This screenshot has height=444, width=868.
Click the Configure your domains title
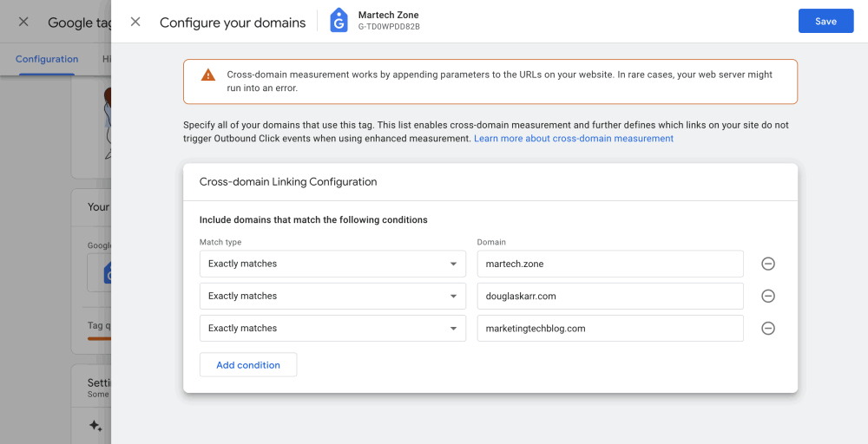(233, 23)
